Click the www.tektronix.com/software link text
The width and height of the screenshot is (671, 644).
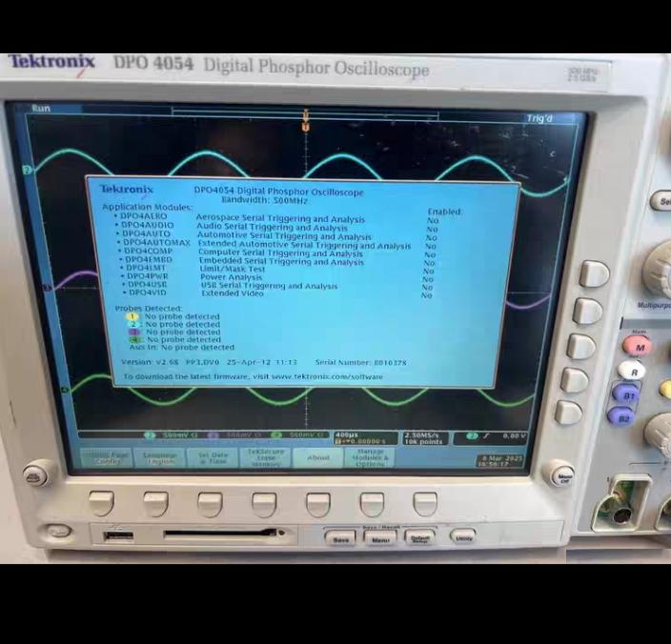(327, 376)
